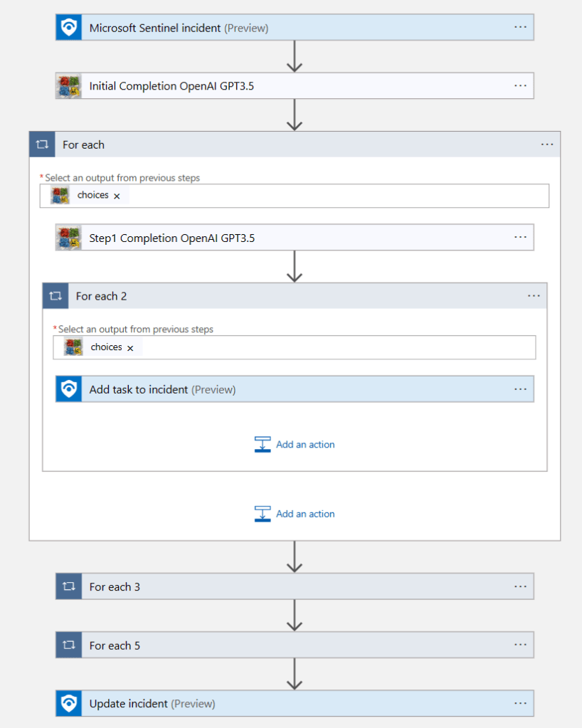The height and width of the screenshot is (728, 582).
Task: Click OpenAI icon on Step1 Completion step
Action: pyautogui.click(x=69, y=238)
